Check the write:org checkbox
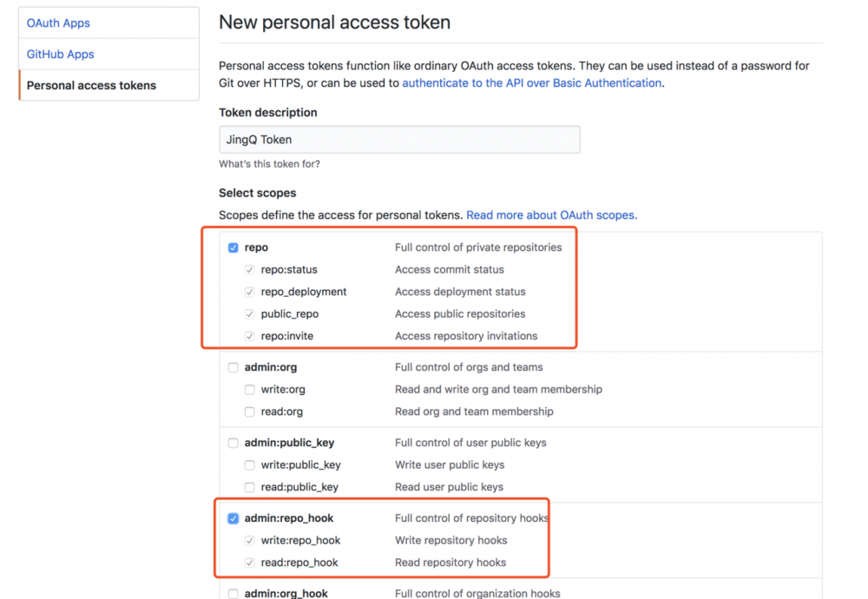 click(249, 389)
